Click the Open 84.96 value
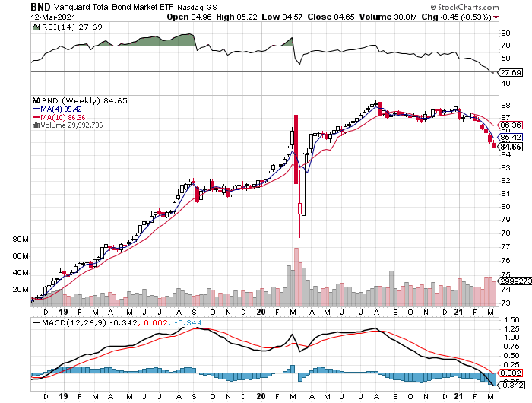The image size is (532, 403). click(189, 17)
